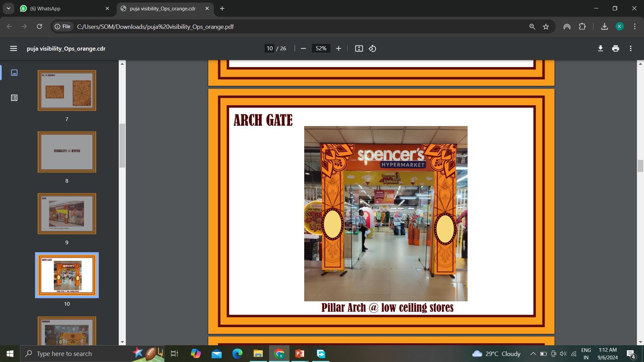Open PDF viewer more actions menu
The height and width of the screenshot is (362, 644).
[x=631, y=49]
